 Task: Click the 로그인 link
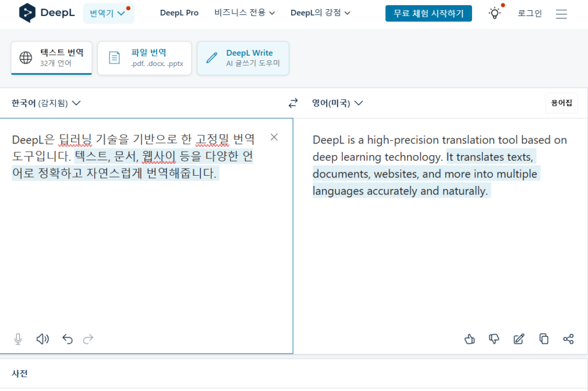[x=529, y=14]
